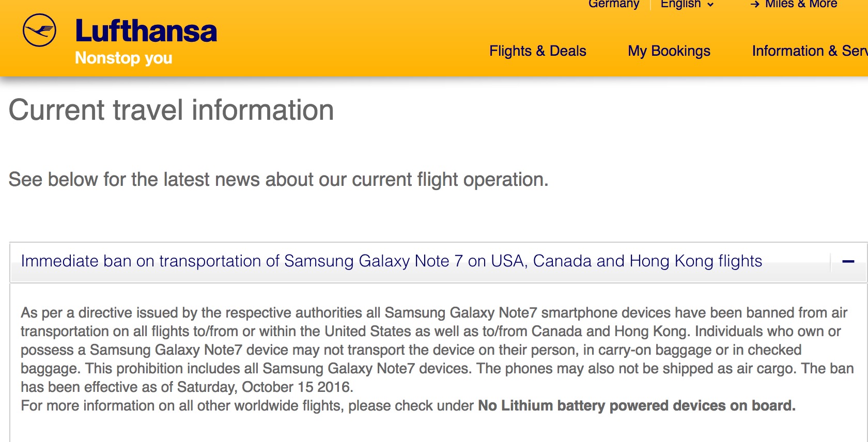Click the ban directive paragraph text

[x=437, y=350]
